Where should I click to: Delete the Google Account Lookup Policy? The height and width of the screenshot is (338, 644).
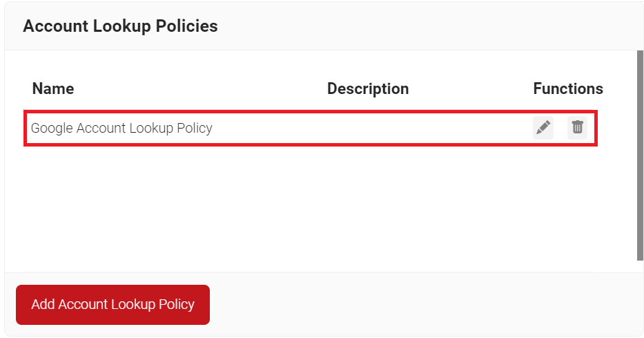coord(578,128)
